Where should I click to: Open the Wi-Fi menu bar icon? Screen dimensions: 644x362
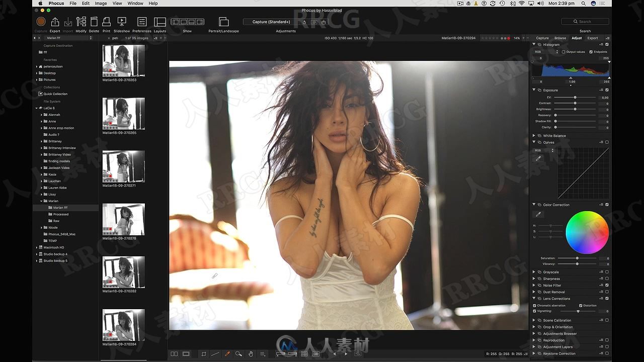pos(522,3)
